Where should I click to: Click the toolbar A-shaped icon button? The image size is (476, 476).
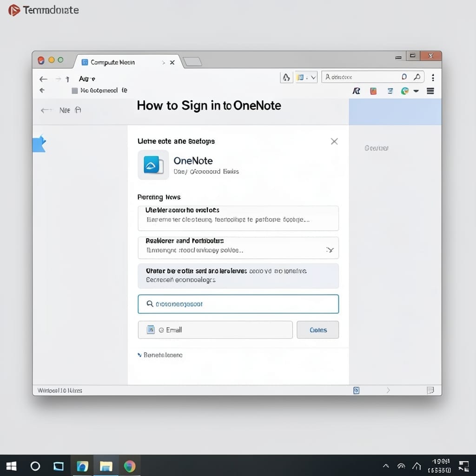(x=286, y=78)
